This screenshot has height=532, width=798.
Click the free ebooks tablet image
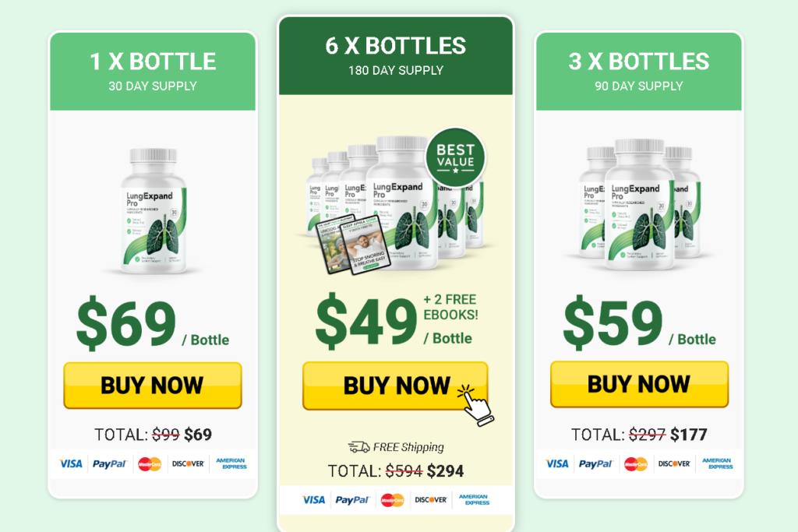(x=353, y=245)
